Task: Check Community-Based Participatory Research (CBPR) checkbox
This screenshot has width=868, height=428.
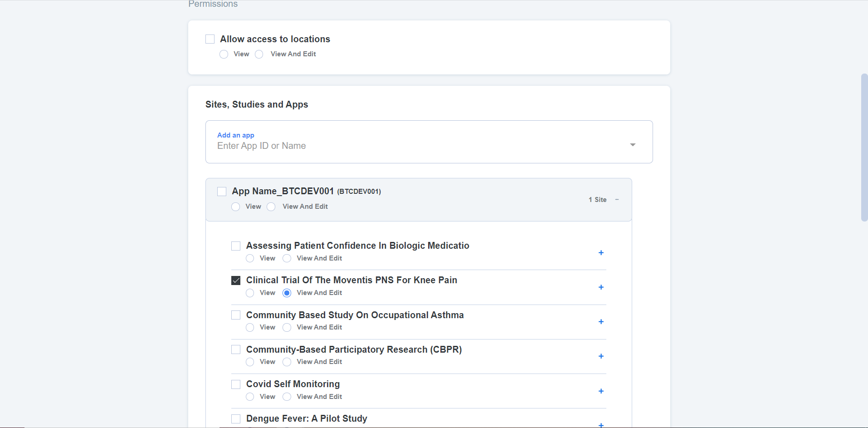Action: point(236,349)
